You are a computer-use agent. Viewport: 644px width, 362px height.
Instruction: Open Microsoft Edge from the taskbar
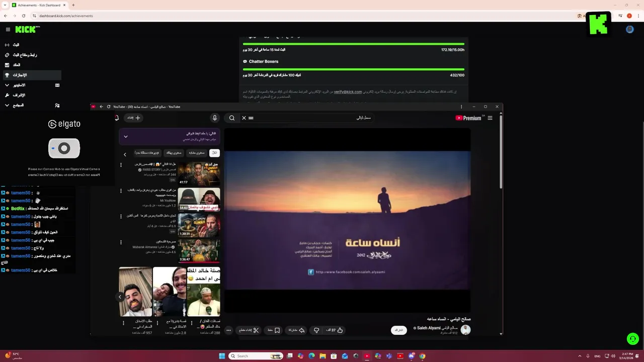pyautogui.click(x=311, y=356)
